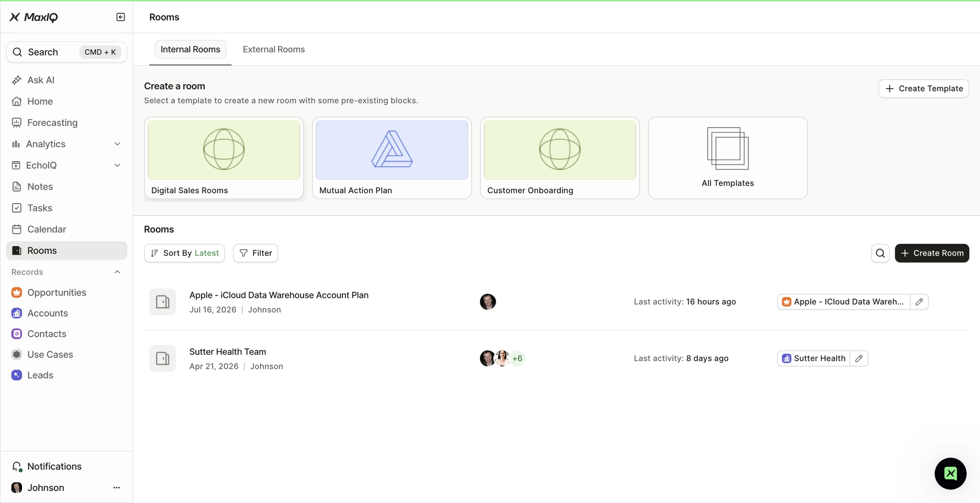Image resolution: width=980 pixels, height=503 pixels.
Task: Open the EchoIQ section
Action: 67,165
